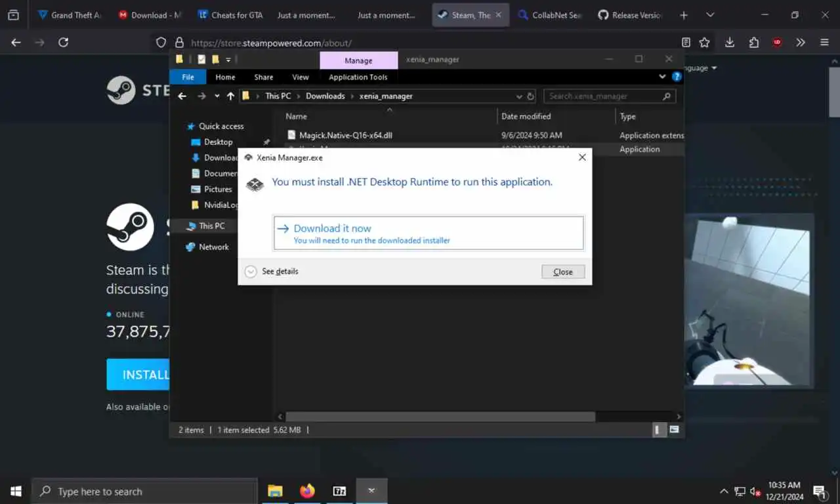Viewport: 840px width, 504px height.
Task: Open the File menu in File Explorer
Action: coord(188,77)
